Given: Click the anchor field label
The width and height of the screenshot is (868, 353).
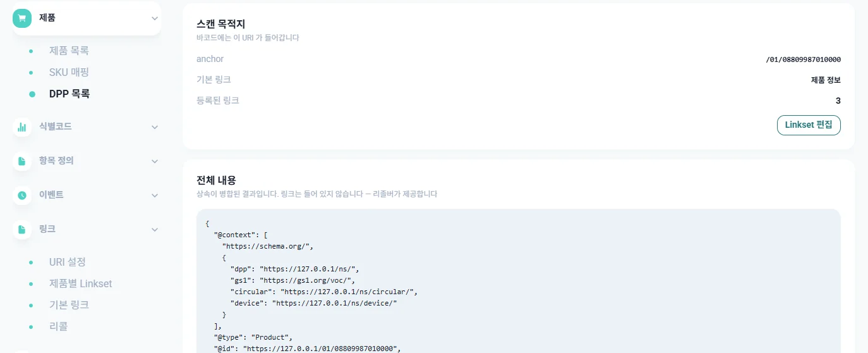Looking at the screenshot, I should pyautogui.click(x=210, y=59).
